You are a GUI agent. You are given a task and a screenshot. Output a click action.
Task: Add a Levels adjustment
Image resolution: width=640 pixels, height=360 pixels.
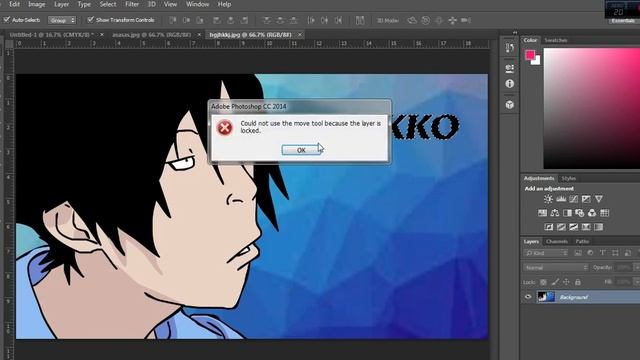(x=561, y=199)
